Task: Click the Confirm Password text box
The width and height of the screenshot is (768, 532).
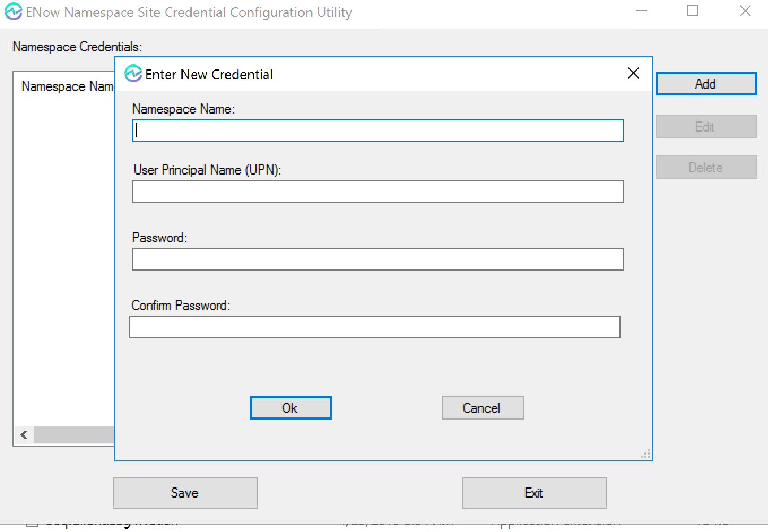Action: point(375,327)
